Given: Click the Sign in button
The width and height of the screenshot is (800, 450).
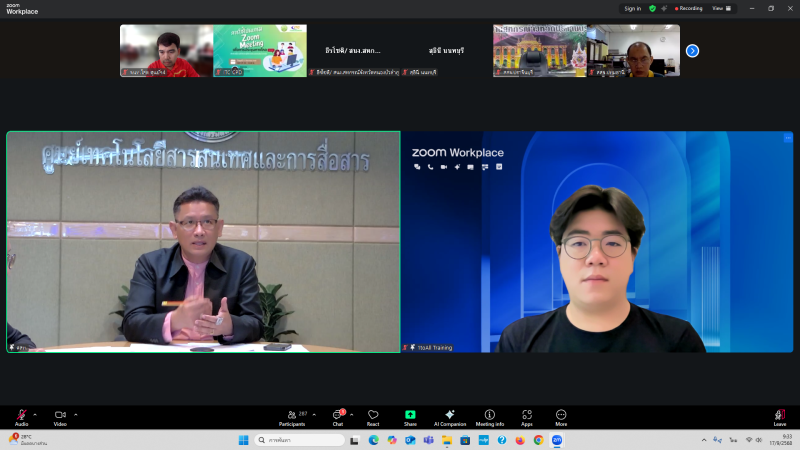Looking at the screenshot, I should click(x=632, y=8).
